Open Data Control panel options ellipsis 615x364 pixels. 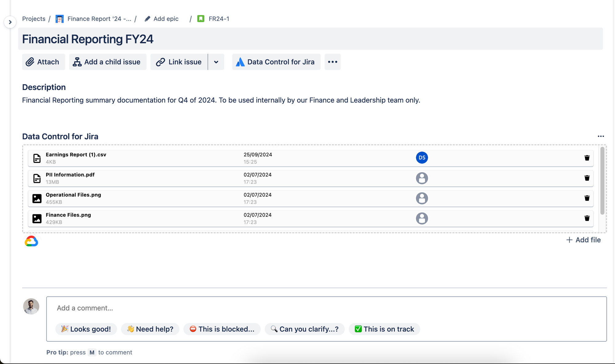pyautogui.click(x=601, y=136)
